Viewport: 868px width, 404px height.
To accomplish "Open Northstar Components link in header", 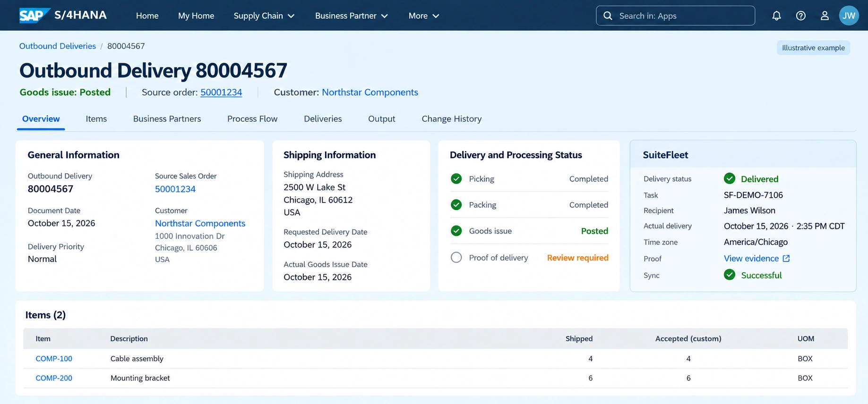I will click(370, 93).
